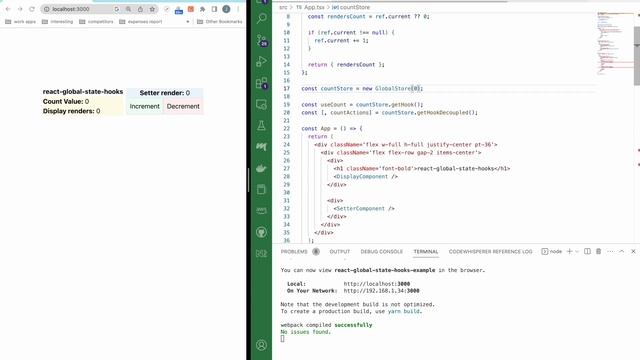Go back in the browser
This screenshot has width=640, height=360.
click(x=8, y=9)
